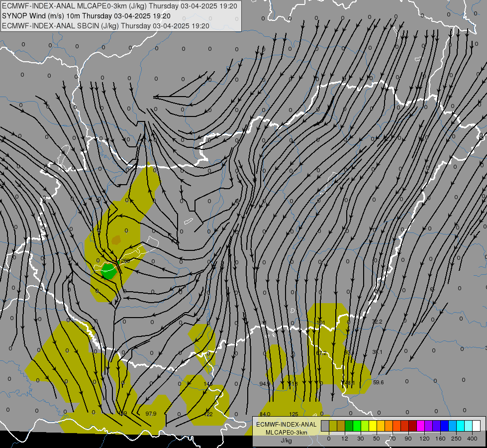
Task: Click the legend tick label 12
Action: pos(345,439)
